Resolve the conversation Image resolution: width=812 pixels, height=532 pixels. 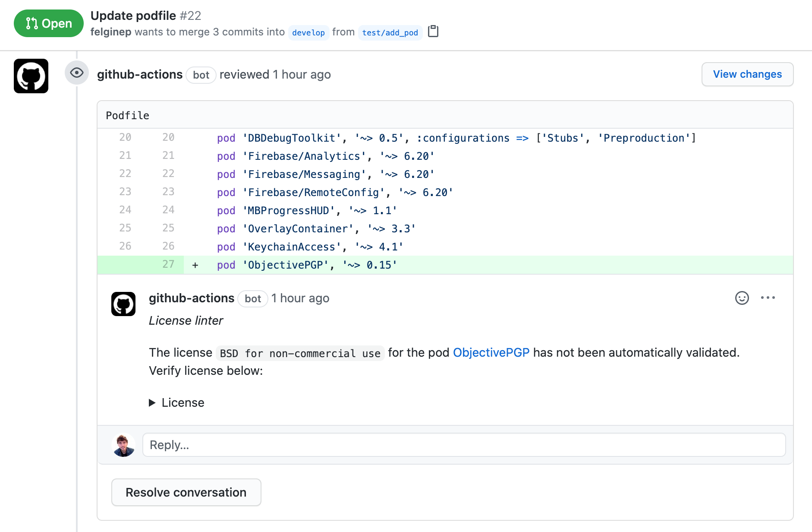(186, 492)
